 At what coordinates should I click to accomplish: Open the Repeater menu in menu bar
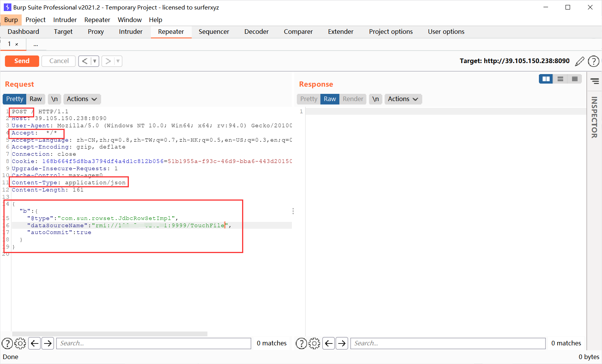[x=97, y=20]
